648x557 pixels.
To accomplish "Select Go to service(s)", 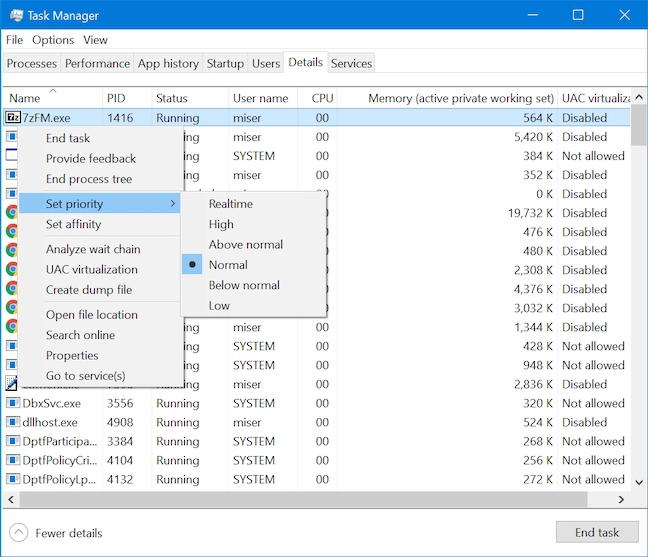I will click(86, 376).
